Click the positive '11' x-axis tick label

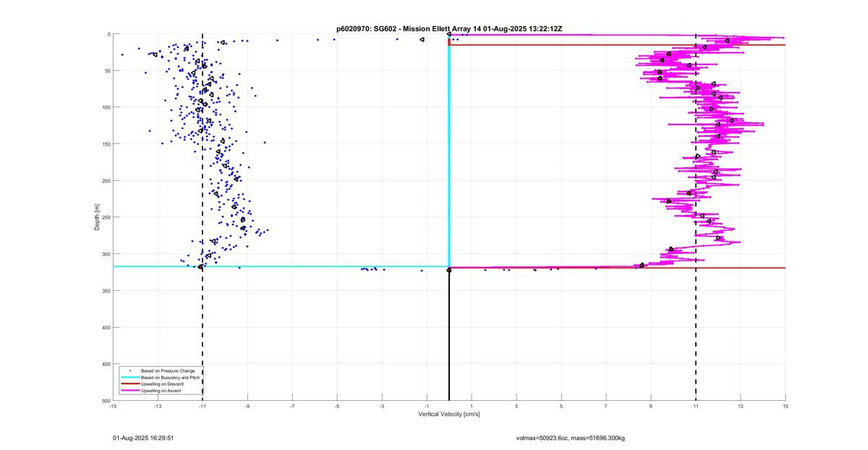pos(696,407)
